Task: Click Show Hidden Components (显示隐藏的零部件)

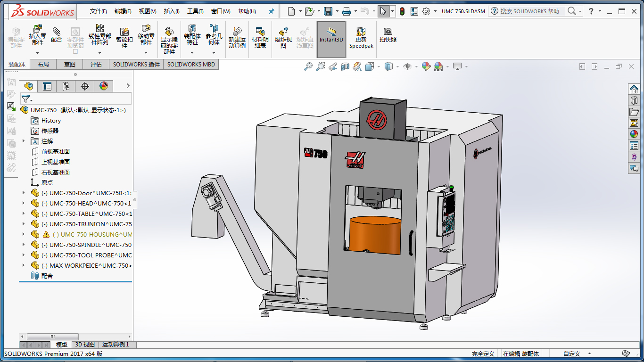Action: pos(169,41)
